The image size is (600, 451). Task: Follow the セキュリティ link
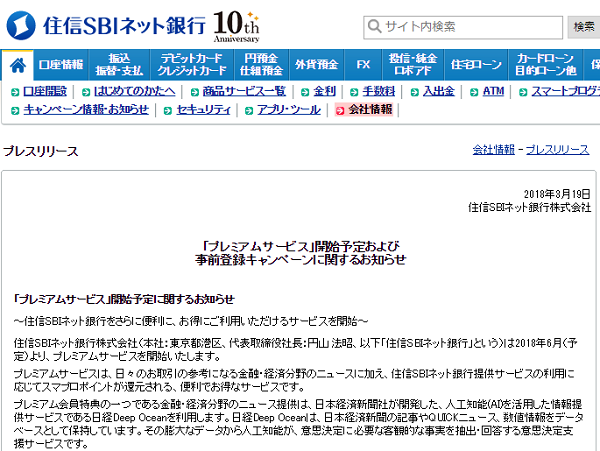pyautogui.click(x=204, y=110)
